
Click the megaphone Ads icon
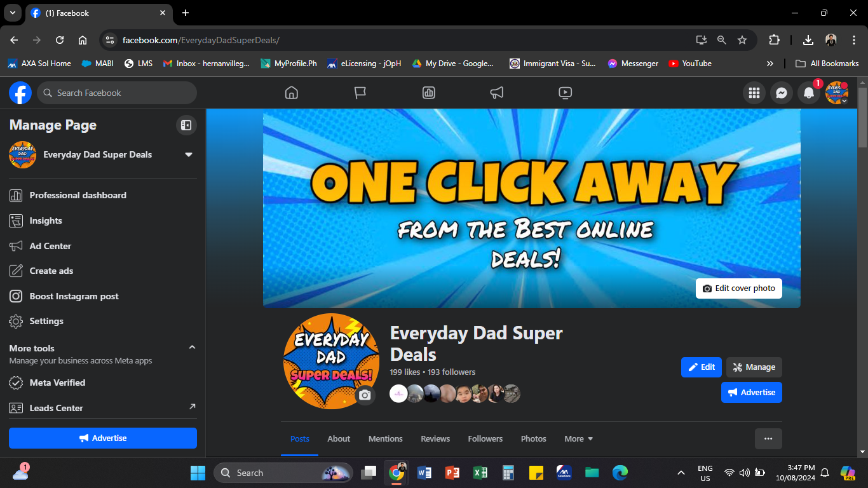pos(496,93)
